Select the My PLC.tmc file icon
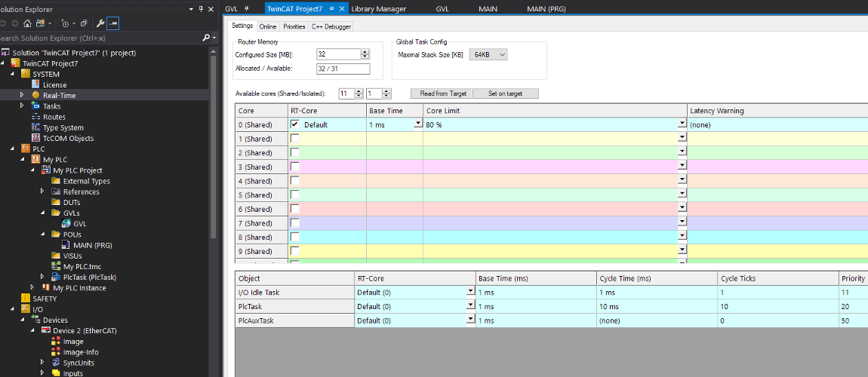 pos(56,266)
